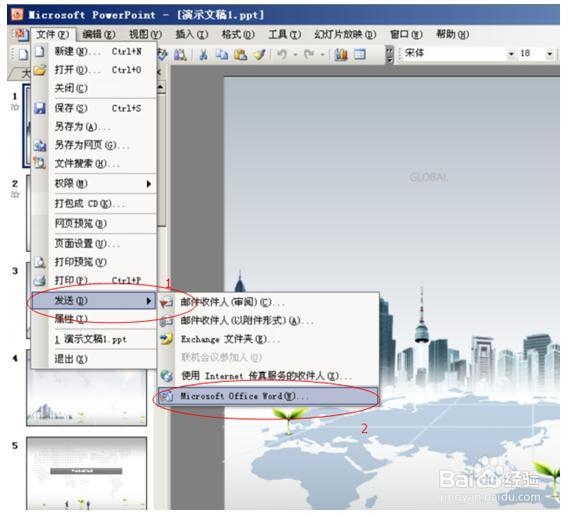Image resolution: width=573 pixels, height=517 pixels.
Task: Open recent file 1 演示文稿1.ppt
Action: point(94,339)
